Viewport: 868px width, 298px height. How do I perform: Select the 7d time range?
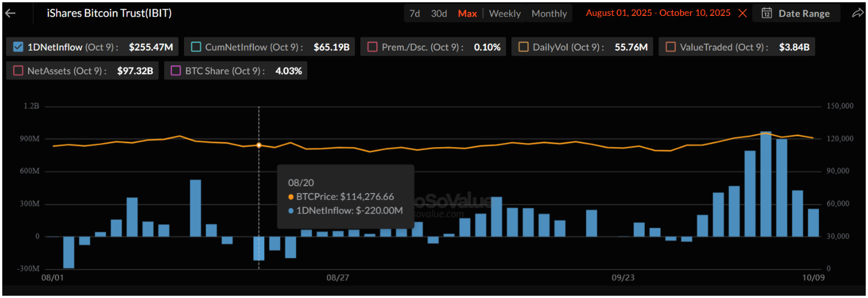point(415,13)
